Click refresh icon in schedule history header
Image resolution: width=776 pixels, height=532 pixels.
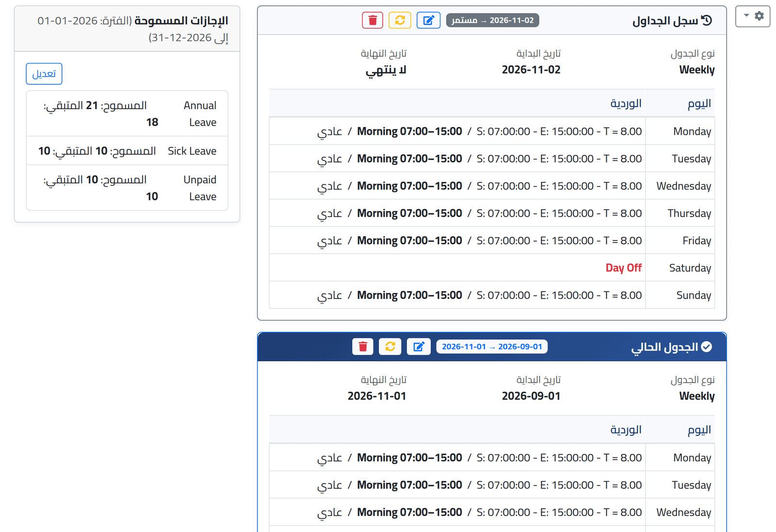pyautogui.click(x=400, y=20)
